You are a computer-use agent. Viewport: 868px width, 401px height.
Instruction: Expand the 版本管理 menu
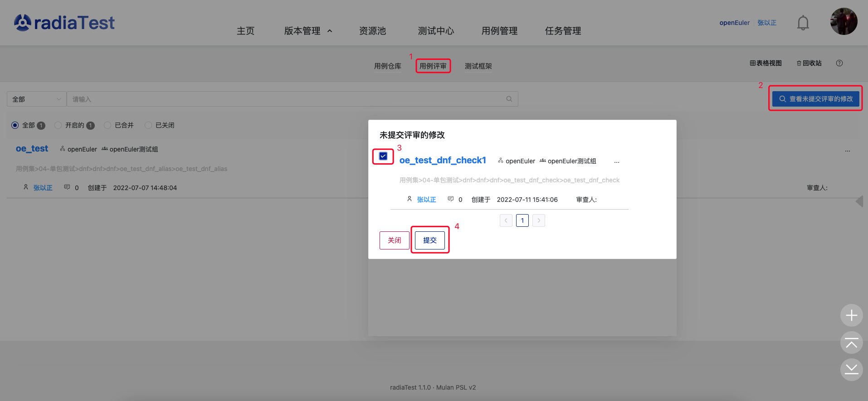(x=307, y=31)
